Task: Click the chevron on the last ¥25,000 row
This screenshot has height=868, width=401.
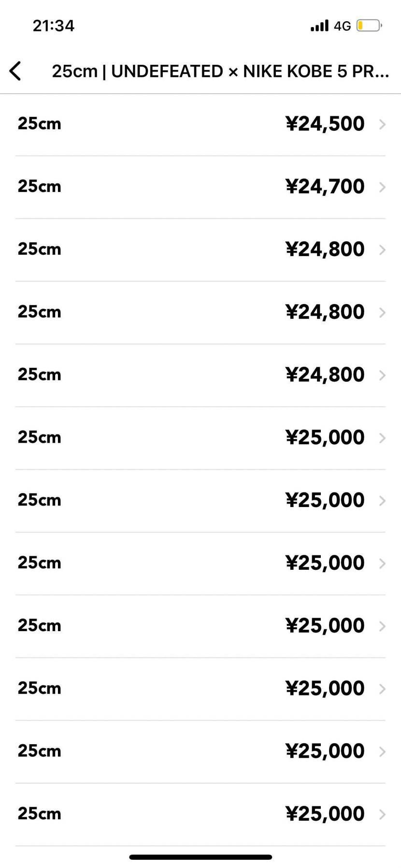Action: [x=382, y=814]
